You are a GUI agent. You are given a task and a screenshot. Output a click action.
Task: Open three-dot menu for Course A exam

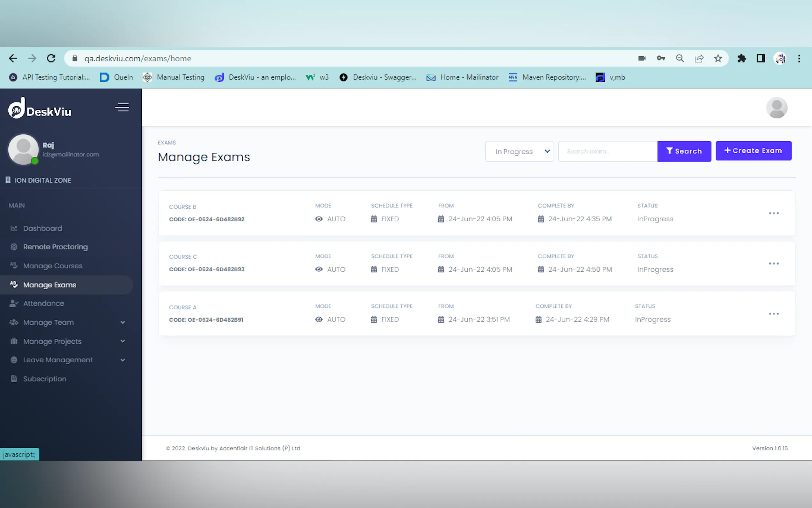[x=773, y=314]
